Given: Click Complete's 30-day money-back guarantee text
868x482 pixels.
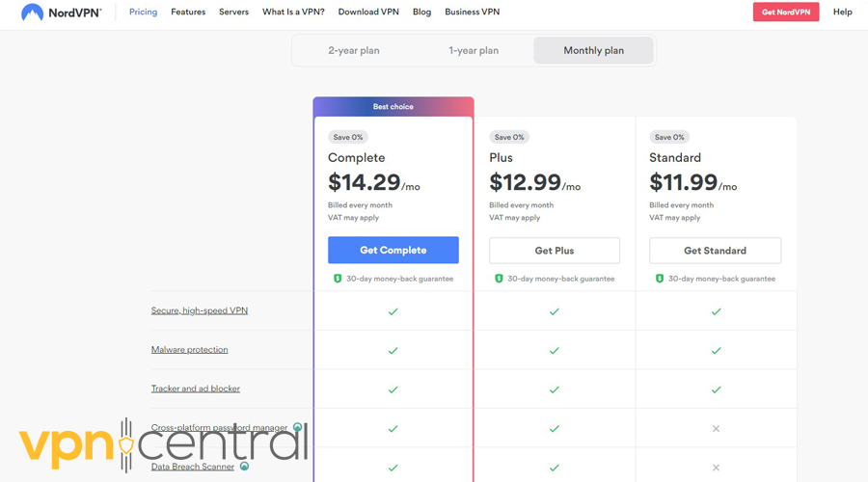Looking at the screenshot, I should tap(399, 279).
